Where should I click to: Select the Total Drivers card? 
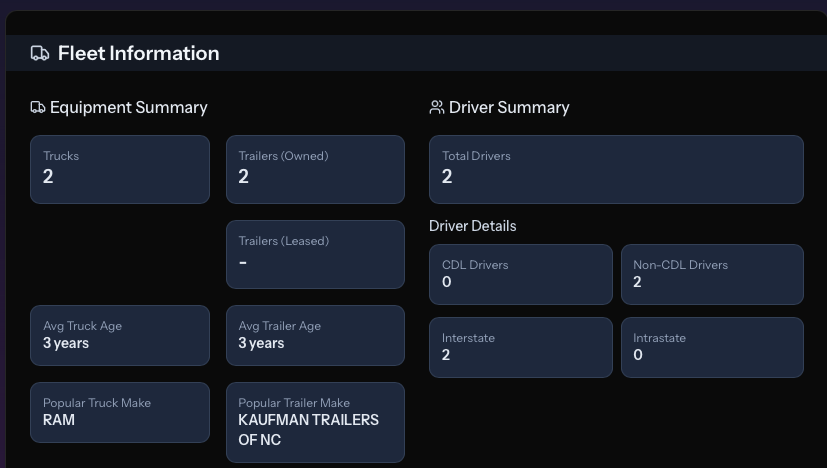coord(616,169)
